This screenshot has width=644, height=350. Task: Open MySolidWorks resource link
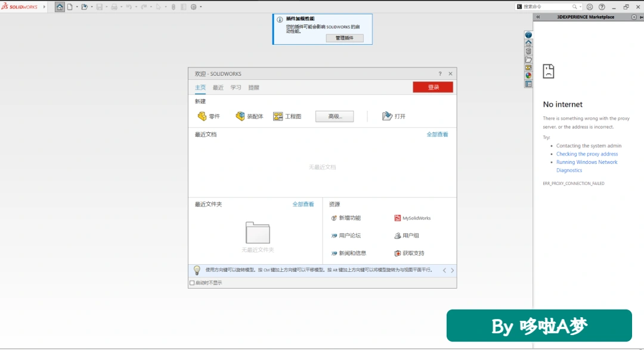click(413, 218)
